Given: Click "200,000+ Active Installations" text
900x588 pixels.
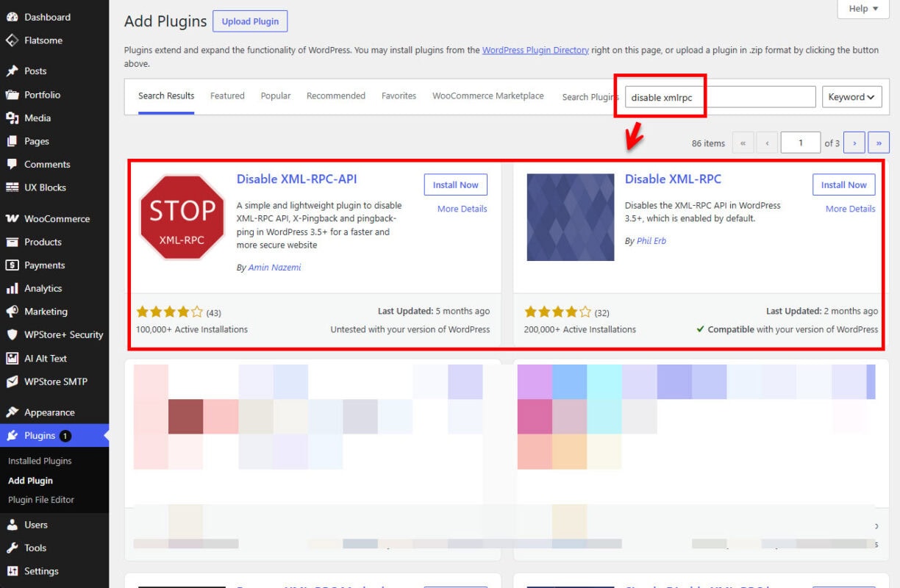Looking at the screenshot, I should [580, 329].
